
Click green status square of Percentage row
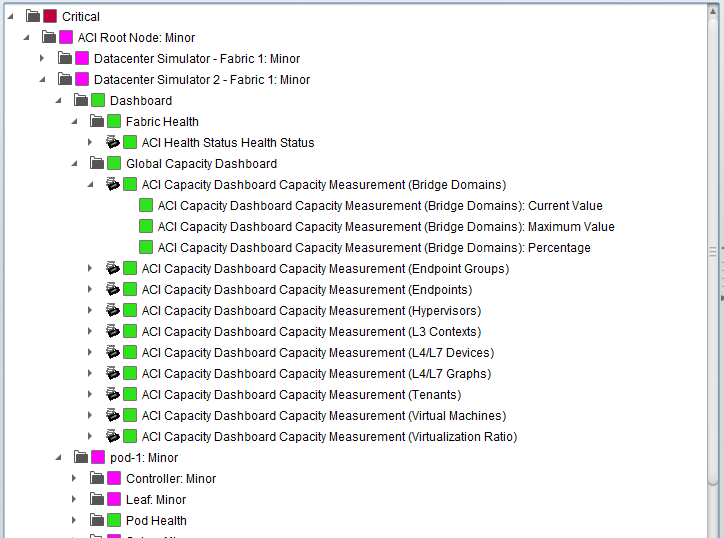click(146, 248)
